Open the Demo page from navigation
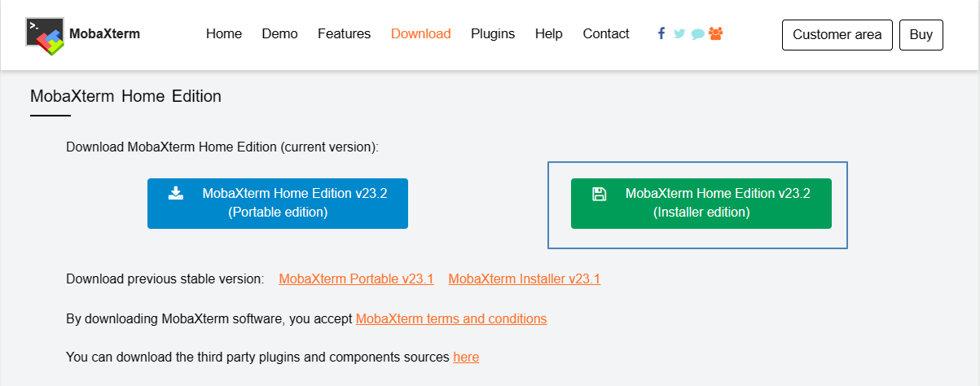Viewport: 980px width, 386px height. coord(279,34)
